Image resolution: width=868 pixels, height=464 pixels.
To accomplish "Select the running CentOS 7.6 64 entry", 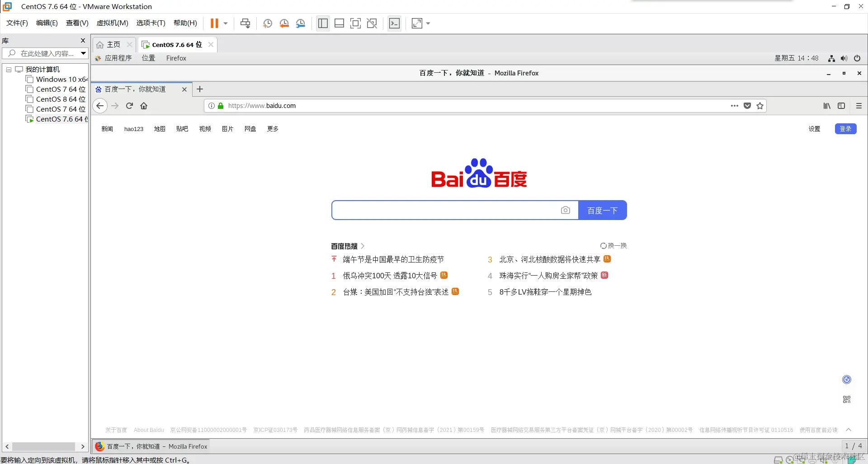I will (x=57, y=119).
